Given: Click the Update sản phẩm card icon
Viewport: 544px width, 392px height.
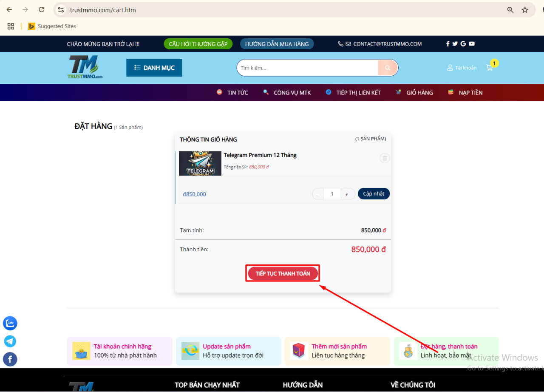Looking at the screenshot, I should click(190, 351).
